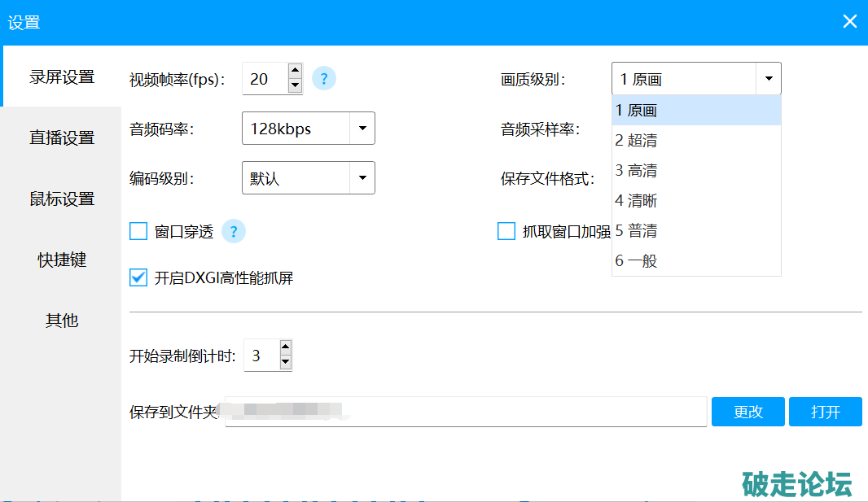Enable the 窗口穿透 checkbox
Screen dimensions: 868x502
(138, 232)
